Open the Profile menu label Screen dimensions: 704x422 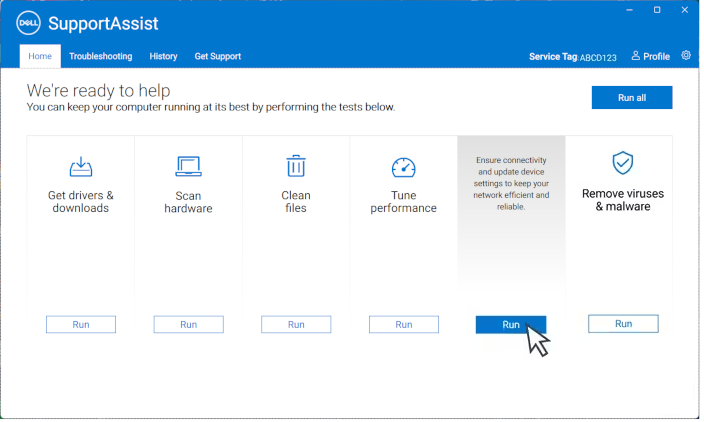656,57
